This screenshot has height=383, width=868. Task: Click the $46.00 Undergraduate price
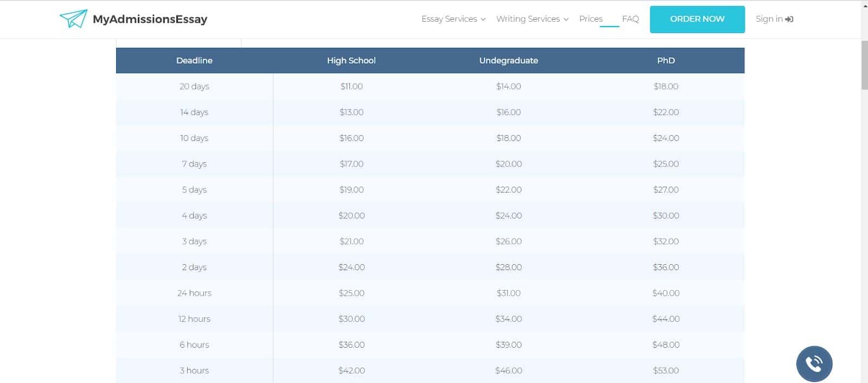[x=508, y=371]
